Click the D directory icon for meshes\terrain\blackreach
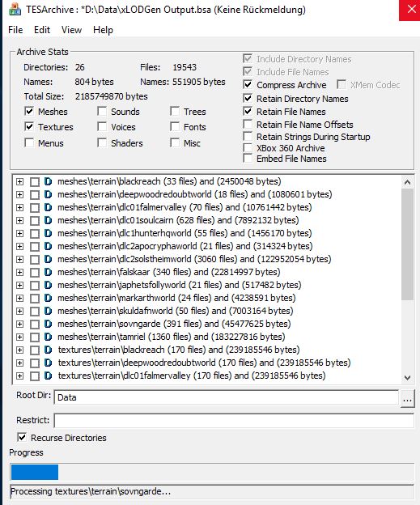Viewport: 420px width, 505px height. [x=48, y=181]
